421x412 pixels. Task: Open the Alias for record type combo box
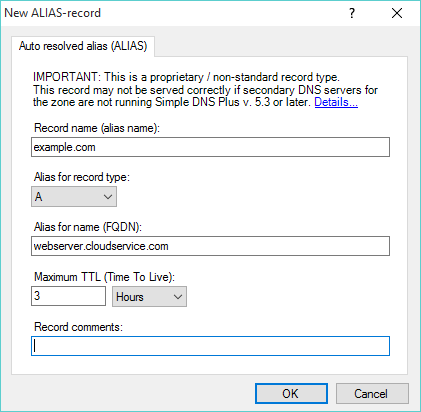click(x=74, y=197)
